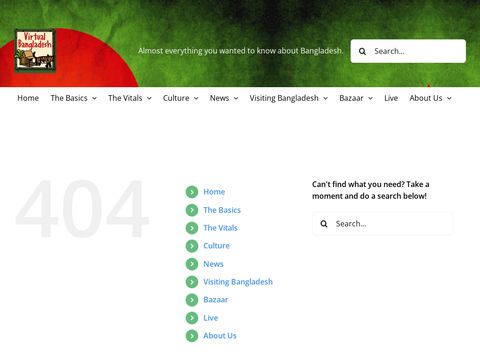Open The Basics in navigation bar
480x360 pixels.
click(x=69, y=98)
